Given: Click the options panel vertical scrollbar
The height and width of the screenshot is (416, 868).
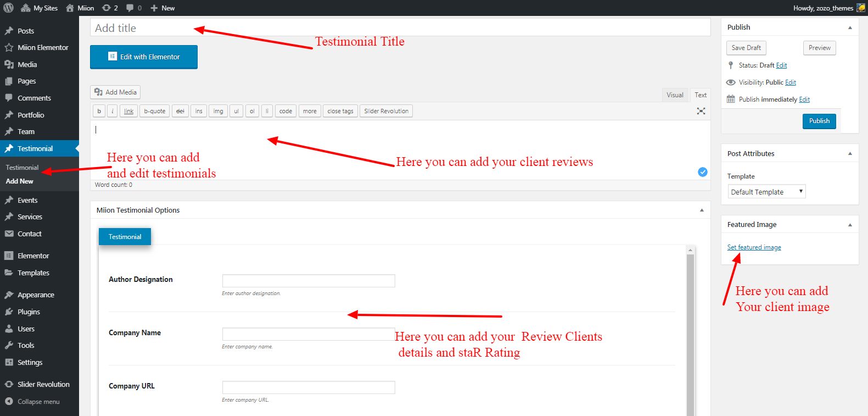Looking at the screenshot, I should [691, 330].
